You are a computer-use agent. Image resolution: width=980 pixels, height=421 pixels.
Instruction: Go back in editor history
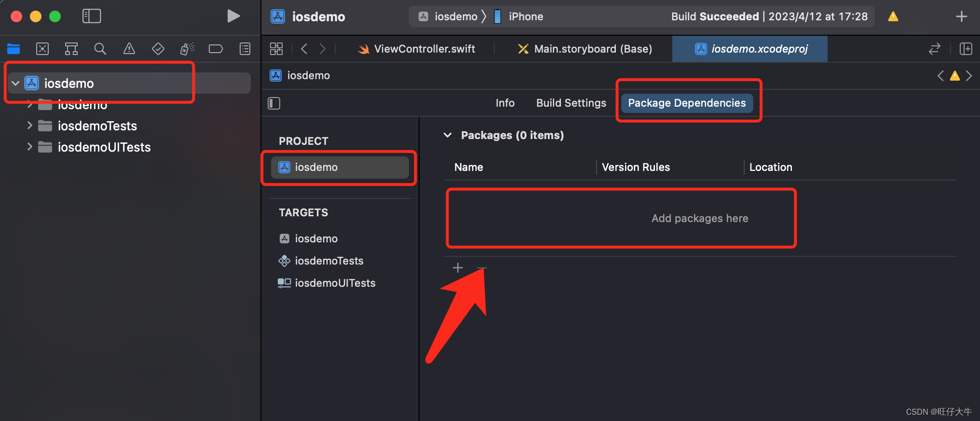[304, 49]
